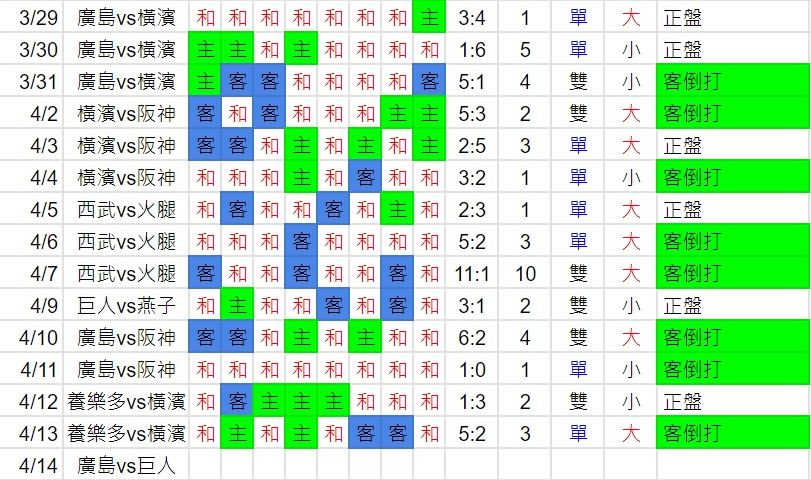
Task: Select the 5:1 score cell
Action: coord(472,82)
